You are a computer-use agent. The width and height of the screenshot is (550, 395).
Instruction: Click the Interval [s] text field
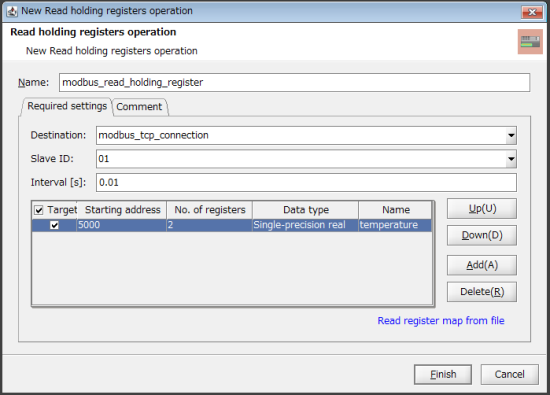coord(306,183)
